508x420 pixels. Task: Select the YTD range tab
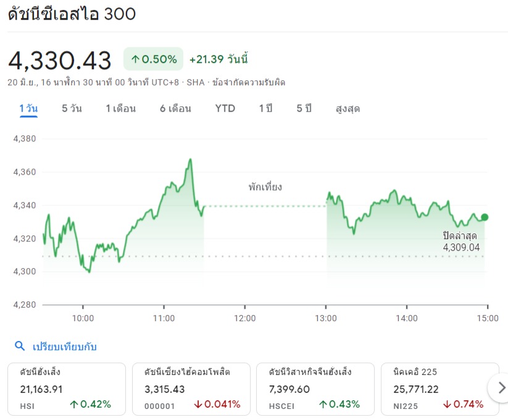pyautogui.click(x=225, y=109)
